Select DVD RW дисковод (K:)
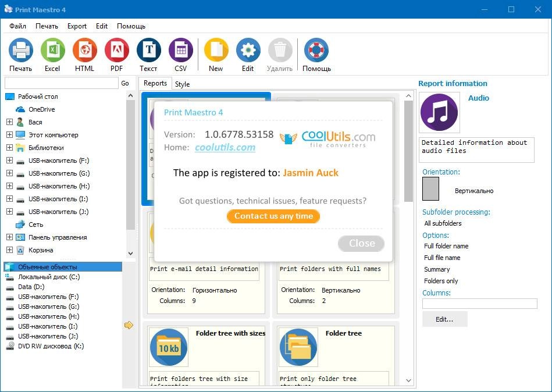Viewport: 552px width, 392px height. tap(51, 346)
